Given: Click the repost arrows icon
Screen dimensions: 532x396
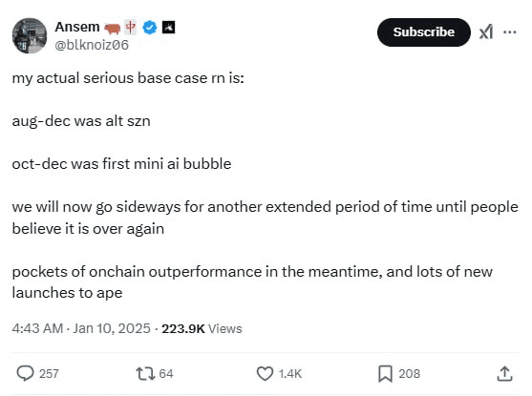Looking at the screenshot, I should pos(145,374).
